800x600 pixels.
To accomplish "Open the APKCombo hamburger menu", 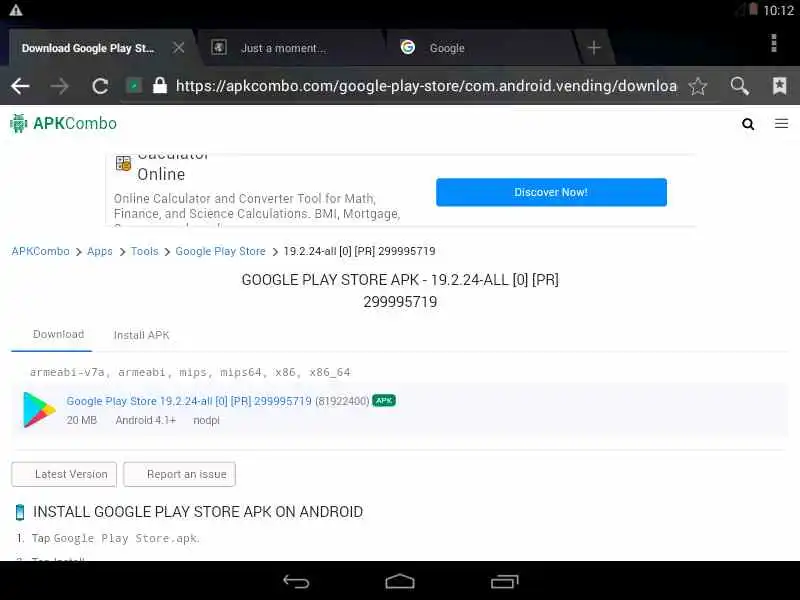I will pos(781,123).
